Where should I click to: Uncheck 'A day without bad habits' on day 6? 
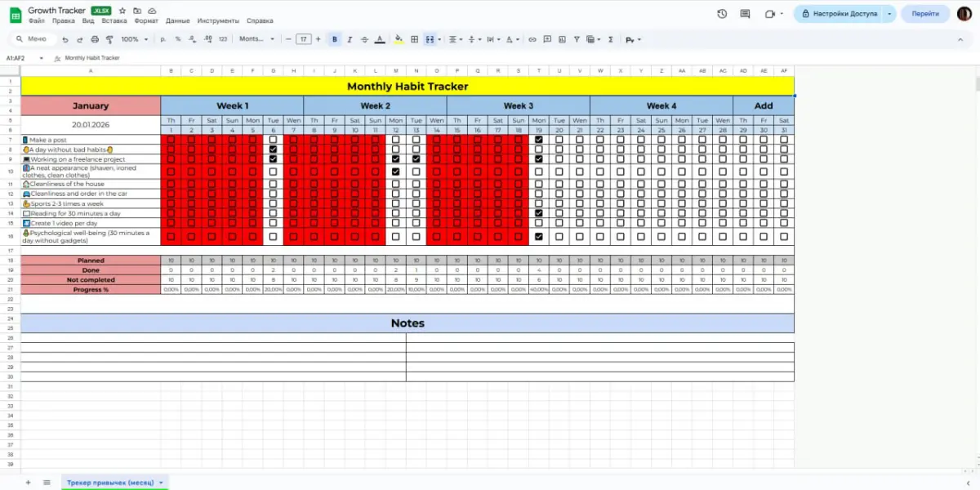point(273,149)
